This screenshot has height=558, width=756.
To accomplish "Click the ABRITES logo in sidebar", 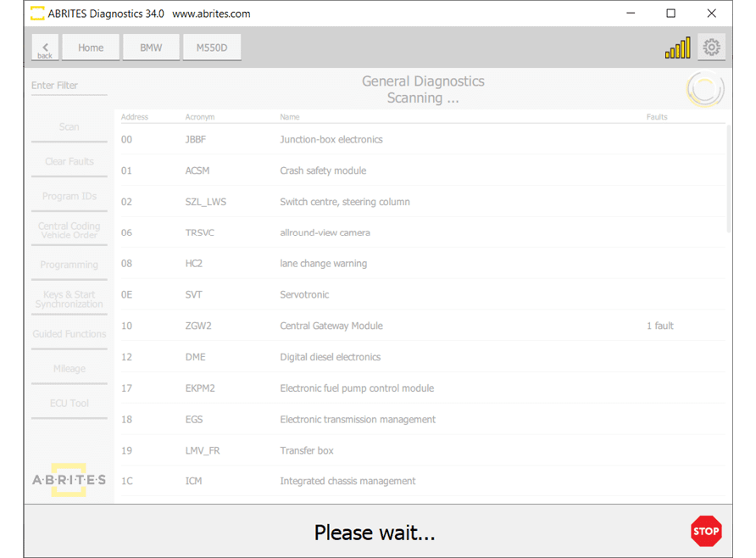I will [x=69, y=480].
